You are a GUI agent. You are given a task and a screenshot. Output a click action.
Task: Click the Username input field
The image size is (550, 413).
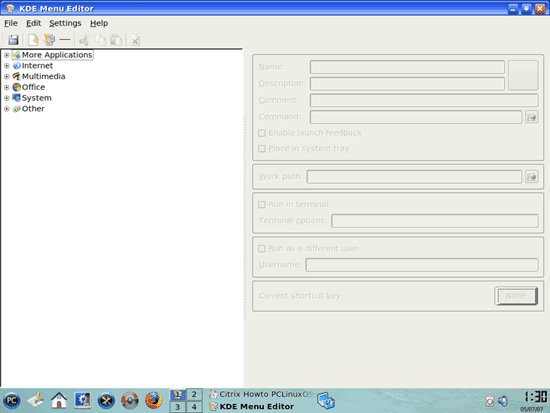[422, 265]
